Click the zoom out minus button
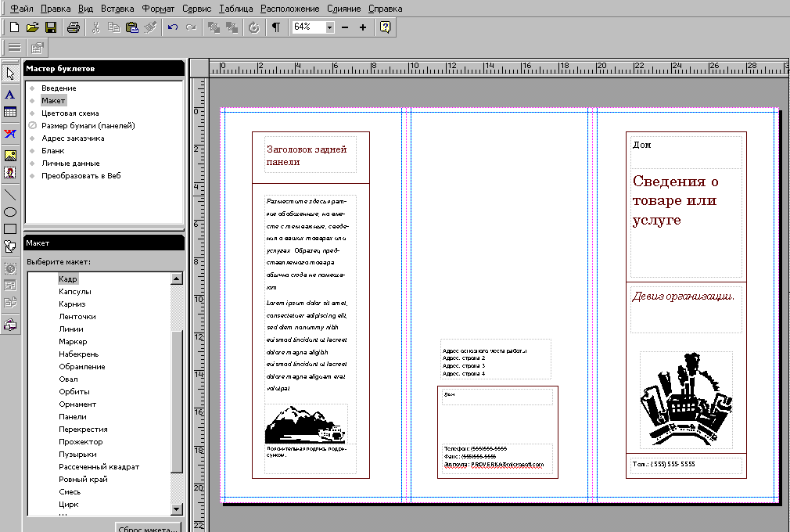 [345, 27]
